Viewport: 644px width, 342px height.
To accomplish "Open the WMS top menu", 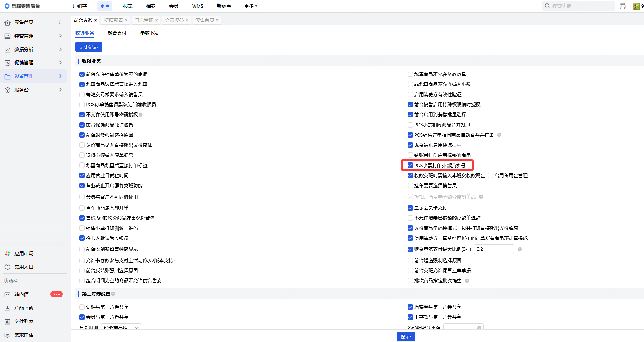I will point(198,6).
